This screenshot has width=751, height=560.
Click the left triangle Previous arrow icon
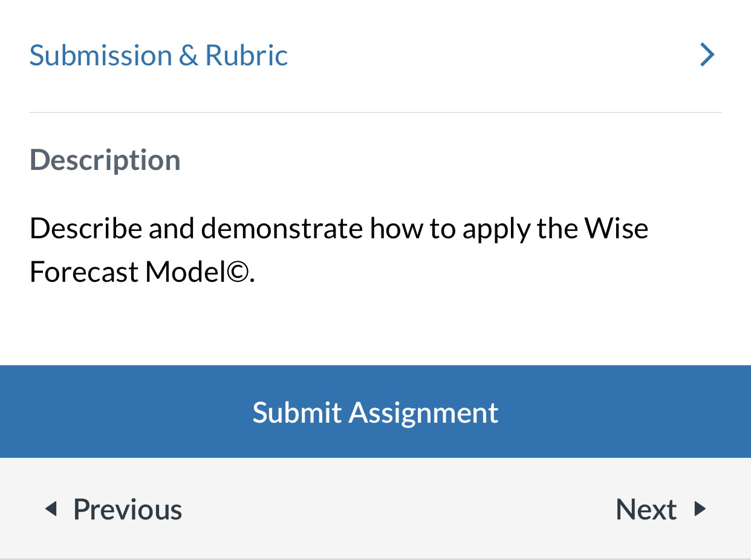(x=51, y=509)
